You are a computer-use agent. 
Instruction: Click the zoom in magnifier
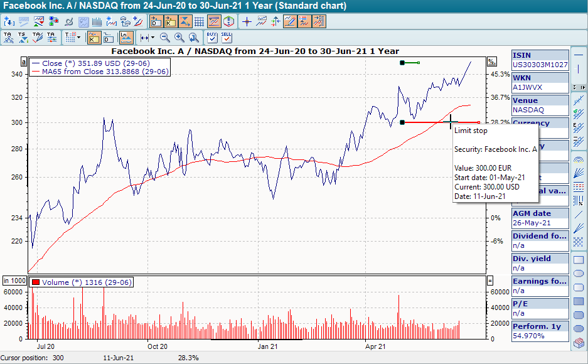179,38
